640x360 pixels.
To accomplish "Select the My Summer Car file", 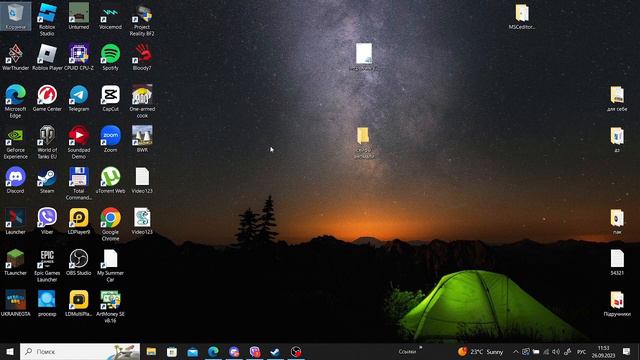I will pyautogui.click(x=110, y=265).
